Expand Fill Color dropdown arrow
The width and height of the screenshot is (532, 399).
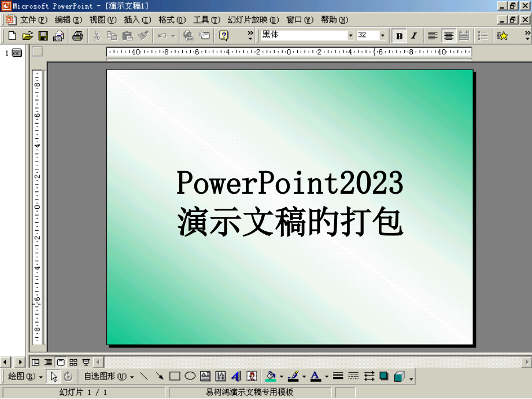click(x=281, y=376)
